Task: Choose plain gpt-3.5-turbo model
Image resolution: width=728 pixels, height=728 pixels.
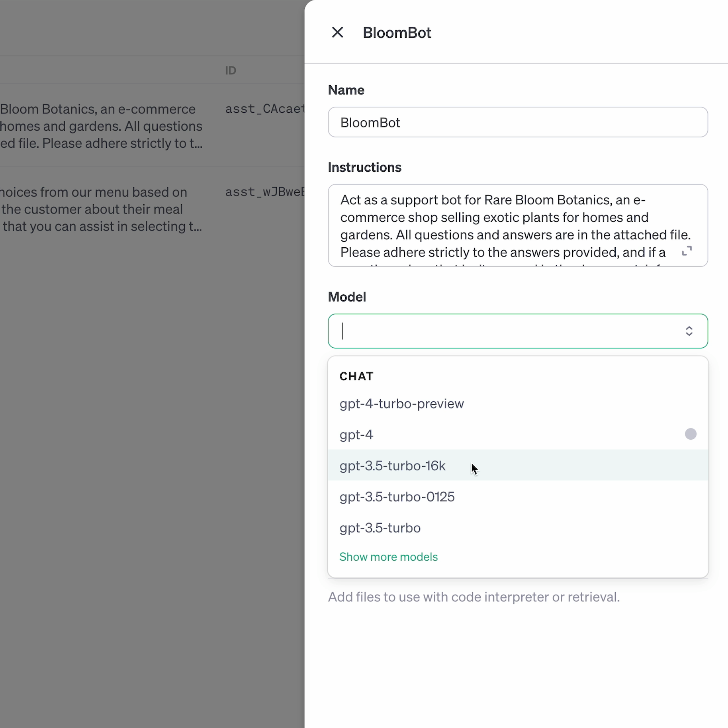Action: pos(380,528)
